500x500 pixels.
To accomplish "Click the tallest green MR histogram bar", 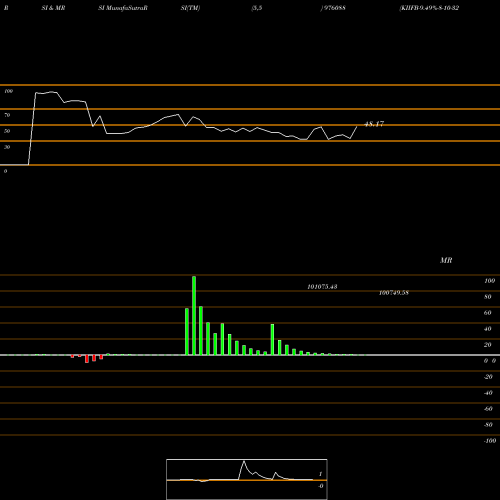I will (x=194, y=315).
